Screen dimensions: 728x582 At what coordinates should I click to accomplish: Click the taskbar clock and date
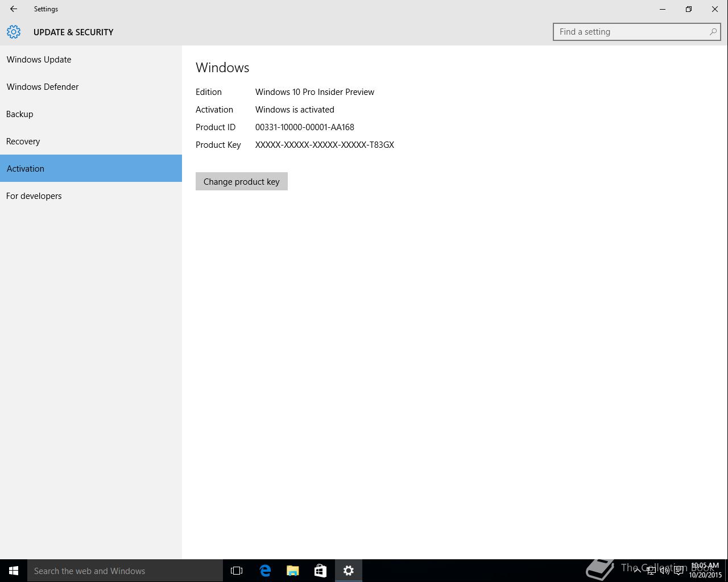pyautogui.click(x=705, y=571)
